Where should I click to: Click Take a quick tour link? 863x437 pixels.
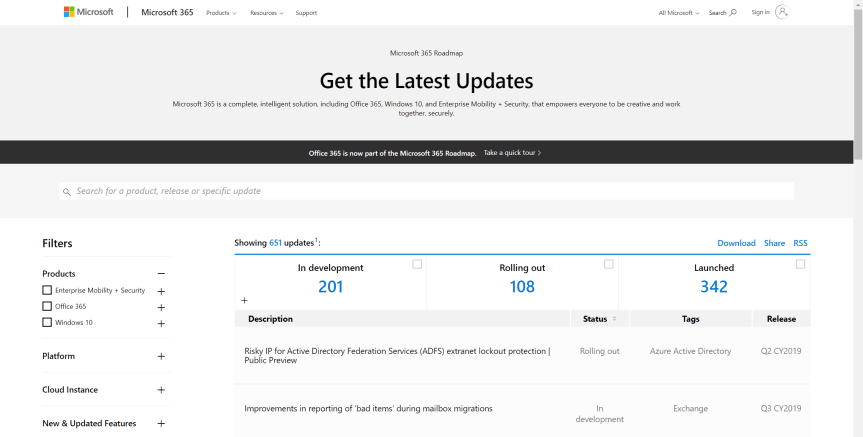[x=512, y=152]
